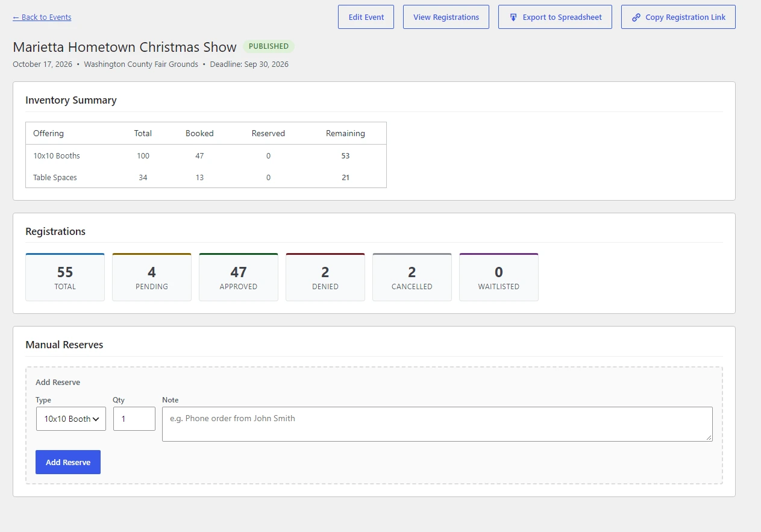Image resolution: width=761 pixels, height=532 pixels.
Task: Click the PUBLISHED status badge
Action: (x=269, y=46)
